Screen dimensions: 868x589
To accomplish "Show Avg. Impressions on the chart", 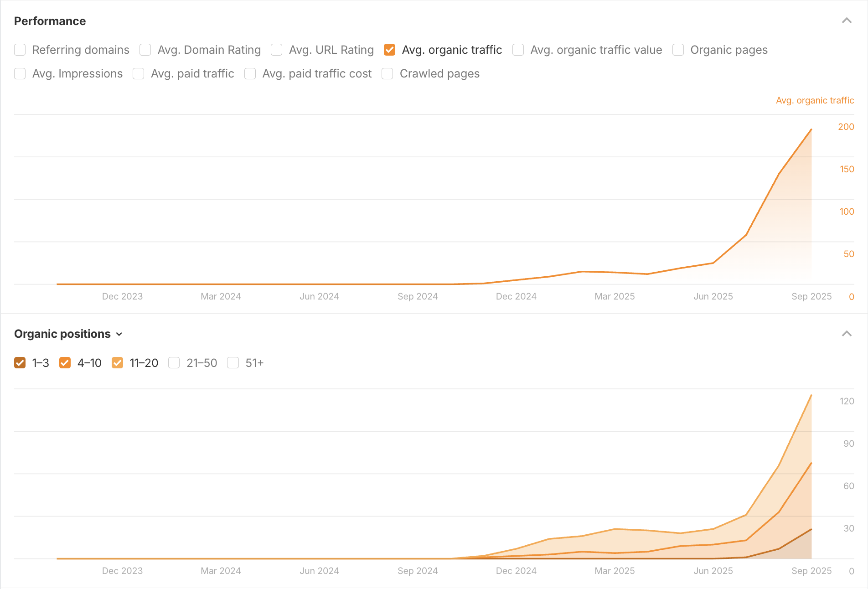I will 20,73.
